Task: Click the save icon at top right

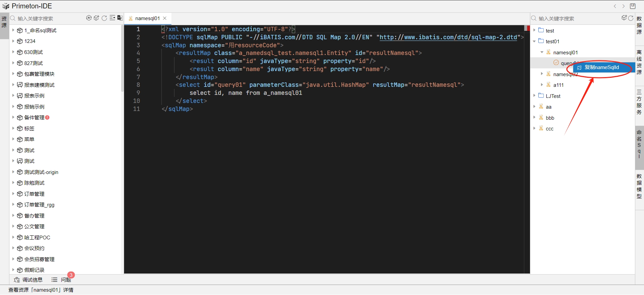Action: tap(633, 6)
